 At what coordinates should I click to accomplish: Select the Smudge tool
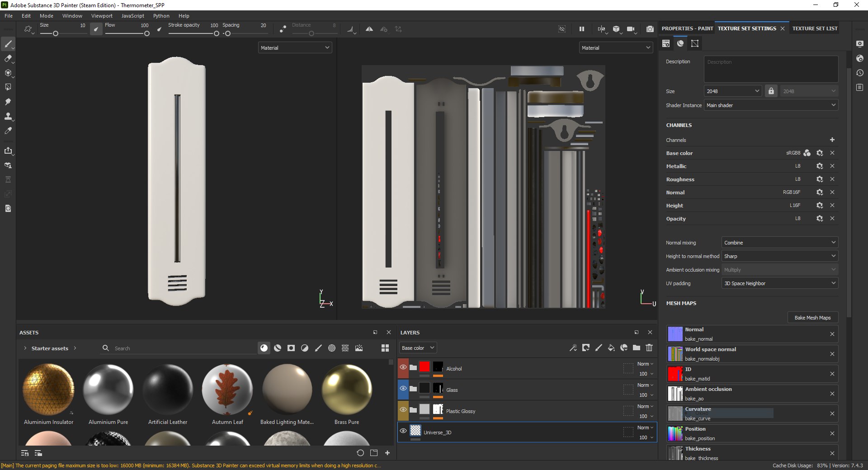(8, 102)
